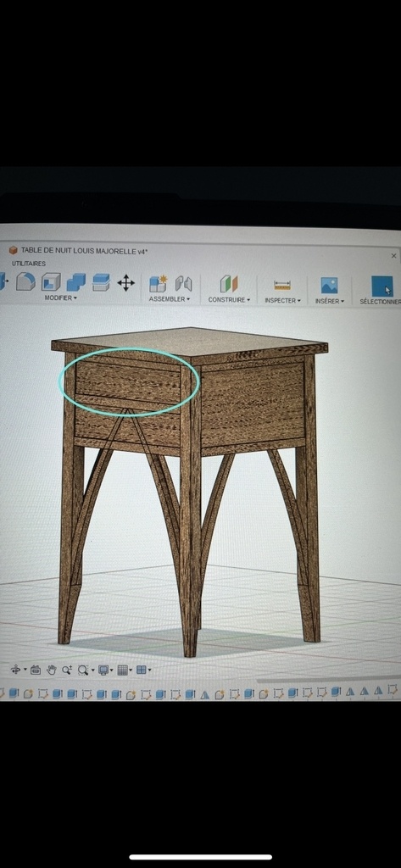Select the Offset Face icon

pos(101,282)
